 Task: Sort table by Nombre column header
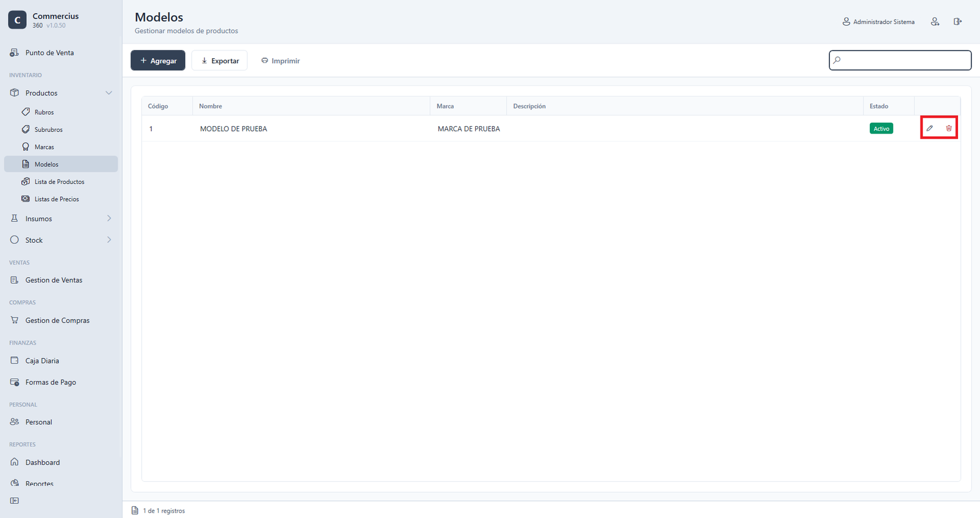210,106
